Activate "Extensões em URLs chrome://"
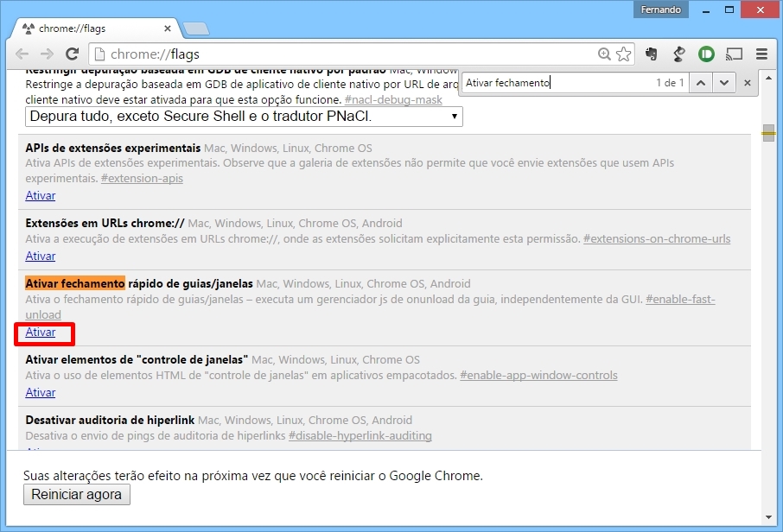Screen dimensions: 783x532 pyautogui.click(x=41, y=256)
